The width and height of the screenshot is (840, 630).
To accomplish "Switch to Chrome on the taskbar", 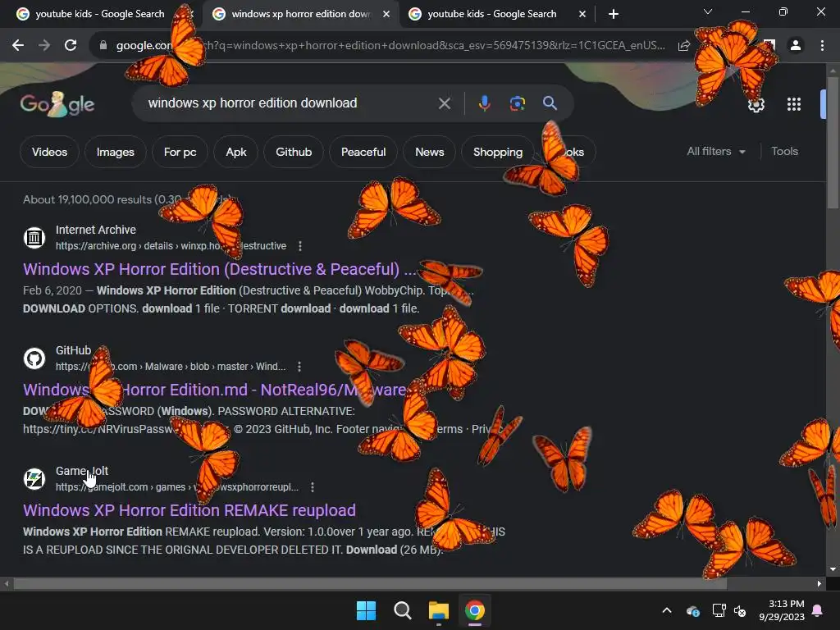I will [475, 610].
